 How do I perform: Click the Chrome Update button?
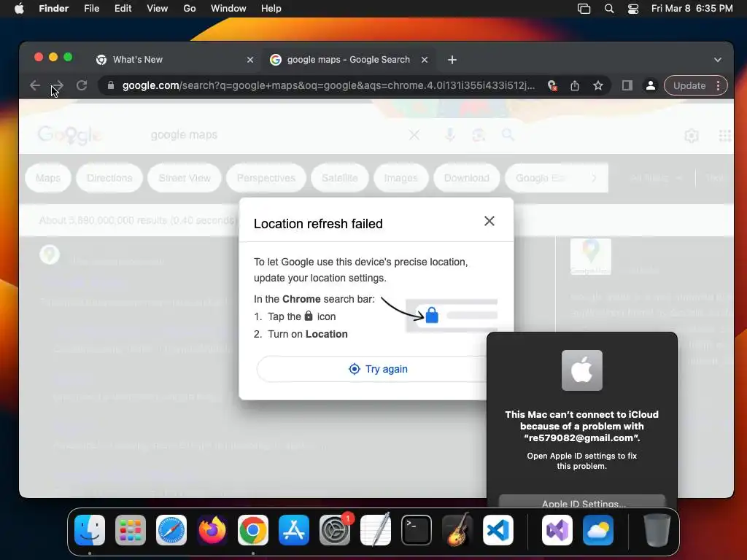point(689,86)
